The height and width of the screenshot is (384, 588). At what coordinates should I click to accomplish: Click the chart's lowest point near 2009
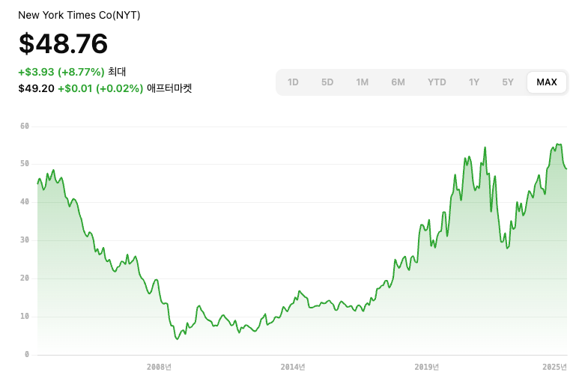(177, 339)
